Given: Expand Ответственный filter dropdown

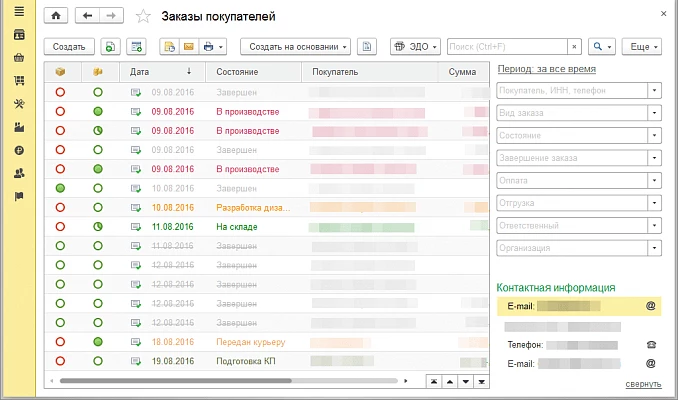Looking at the screenshot, I should pyautogui.click(x=654, y=225).
